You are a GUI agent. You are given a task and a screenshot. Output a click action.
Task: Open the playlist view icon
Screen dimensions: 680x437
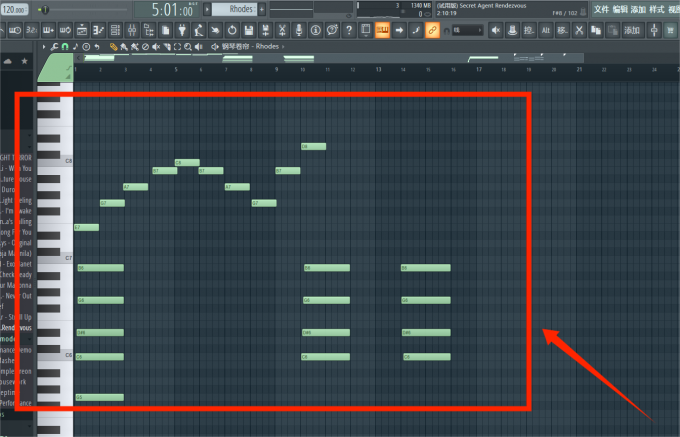click(x=82, y=30)
